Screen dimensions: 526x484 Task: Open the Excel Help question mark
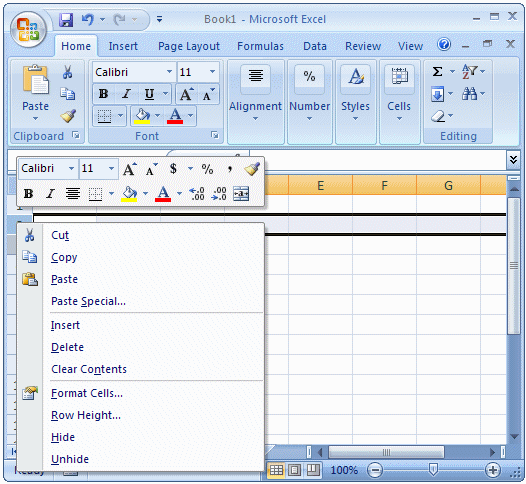pos(444,44)
